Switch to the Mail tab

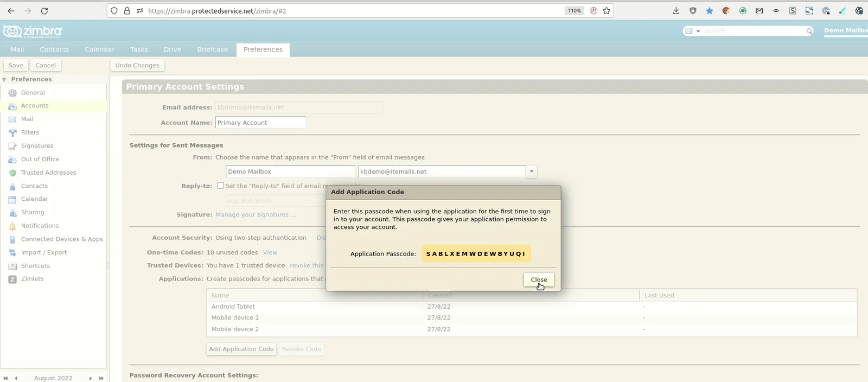tap(17, 49)
